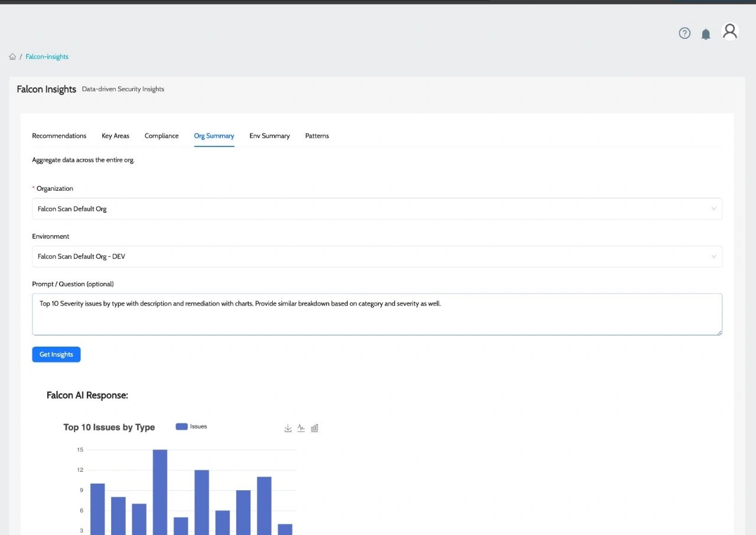Image resolution: width=756 pixels, height=535 pixels.
Task: Click the "Prompt / Question (optional)" label
Action: click(x=73, y=284)
